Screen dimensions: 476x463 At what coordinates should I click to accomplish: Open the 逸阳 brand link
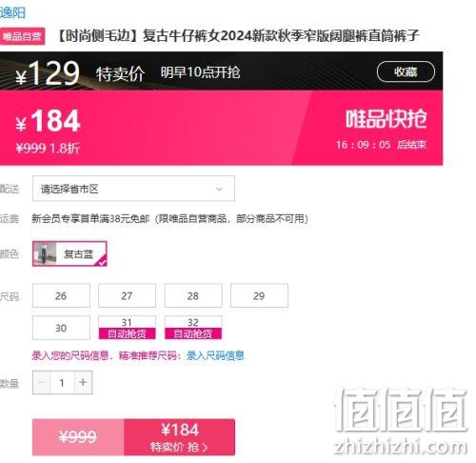(x=12, y=13)
